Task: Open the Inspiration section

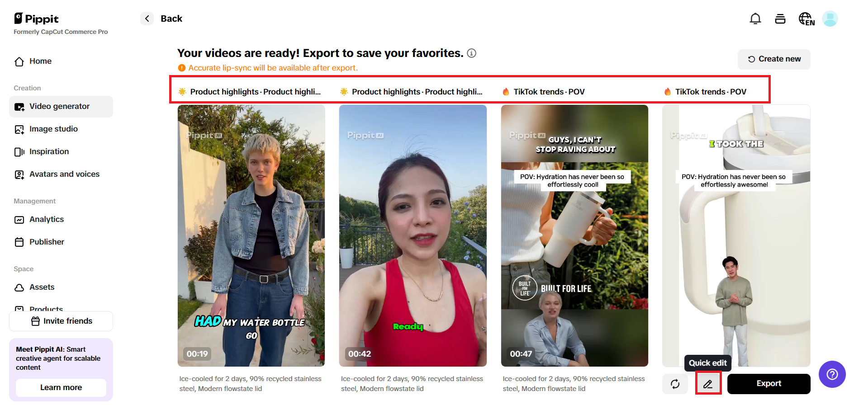Action: click(49, 152)
